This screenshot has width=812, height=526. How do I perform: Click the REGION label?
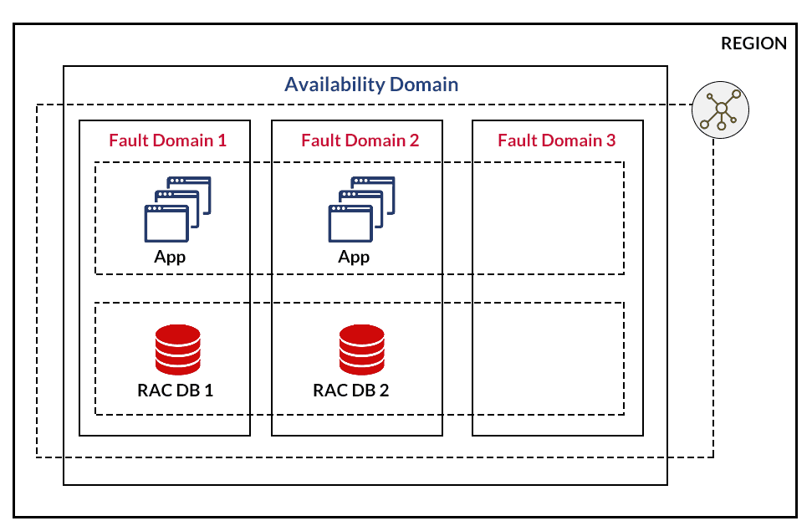(753, 43)
